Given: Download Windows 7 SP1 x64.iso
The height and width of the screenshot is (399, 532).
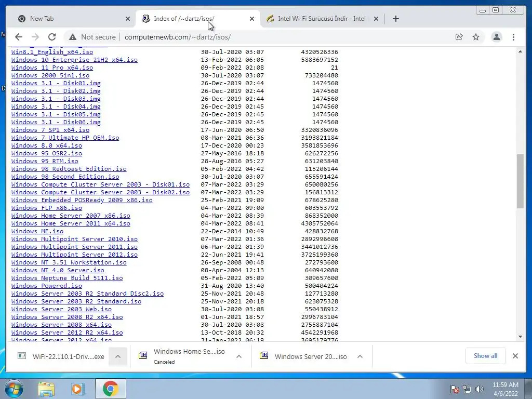Looking at the screenshot, I should [x=50, y=130].
